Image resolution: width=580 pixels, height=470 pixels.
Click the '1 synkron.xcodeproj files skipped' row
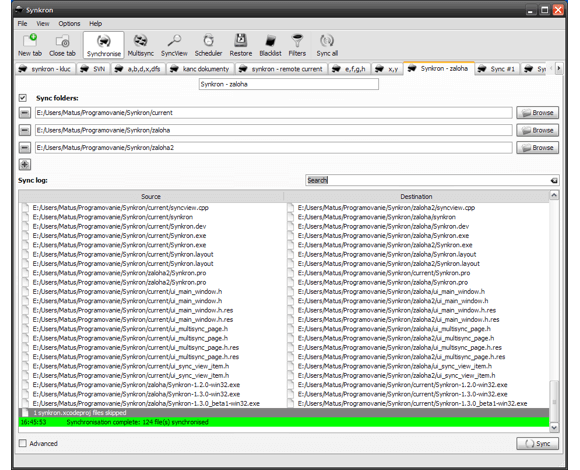pos(284,413)
